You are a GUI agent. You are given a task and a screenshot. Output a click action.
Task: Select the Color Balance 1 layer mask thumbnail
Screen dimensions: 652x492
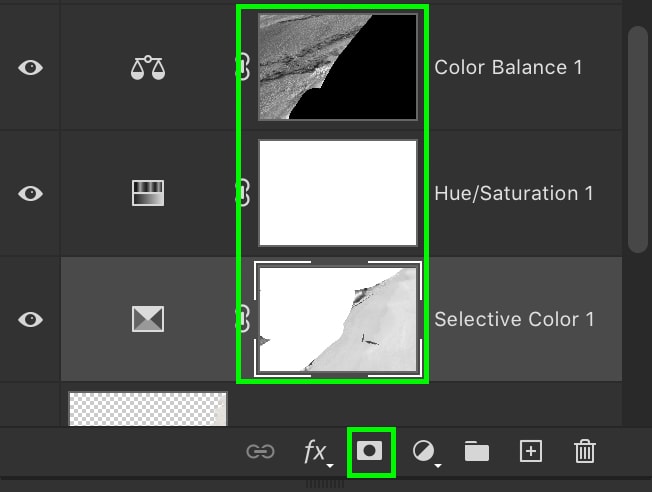(x=338, y=67)
